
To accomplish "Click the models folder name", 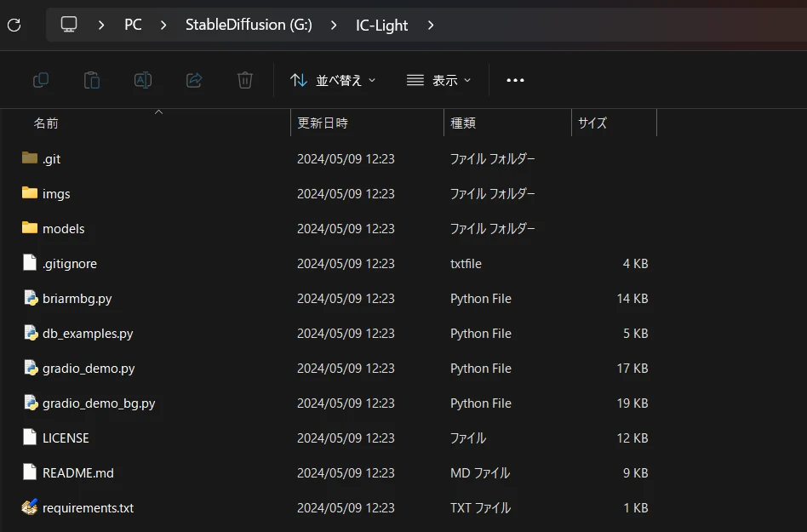I will (x=63, y=228).
